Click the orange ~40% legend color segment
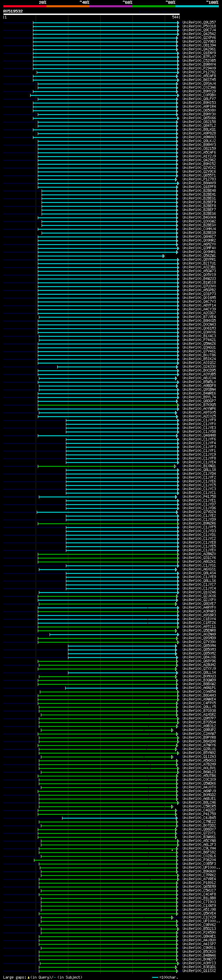 pyautogui.click(x=68, y=6)
